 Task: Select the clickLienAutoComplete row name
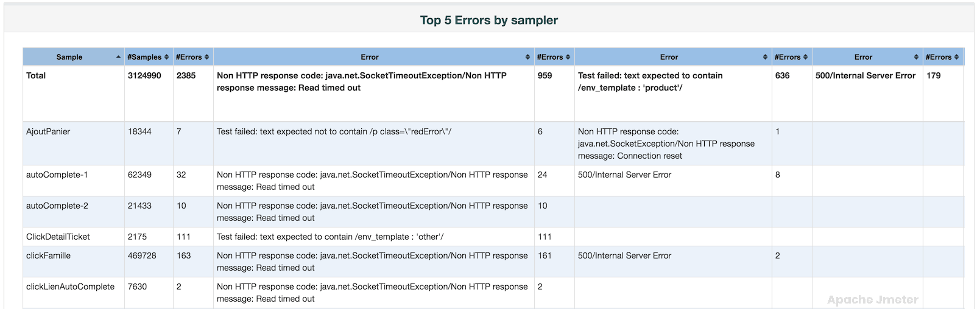(x=70, y=286)
